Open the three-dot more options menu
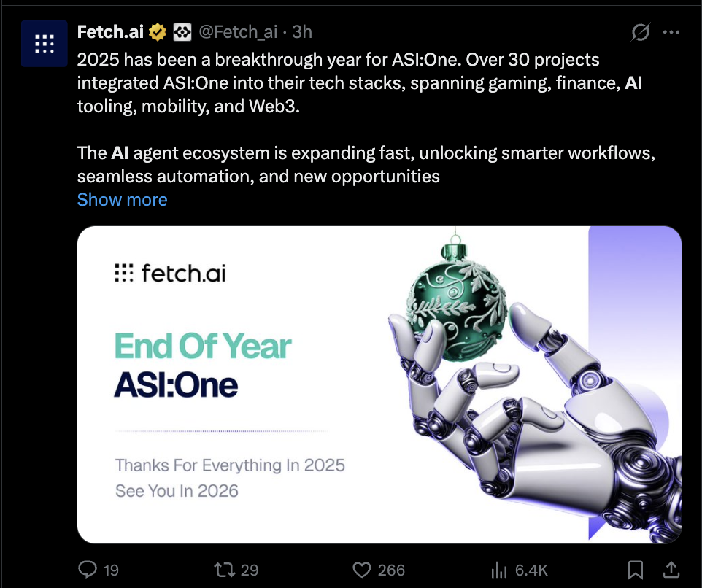The width and height of the screenshot is (702, 588). pyautogui.click(x=671, y=32)
